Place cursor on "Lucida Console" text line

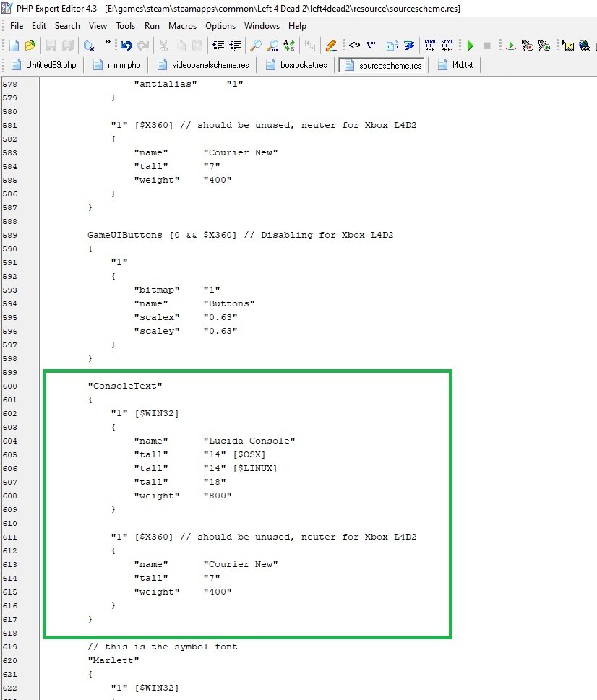click(x=249, y=441)
